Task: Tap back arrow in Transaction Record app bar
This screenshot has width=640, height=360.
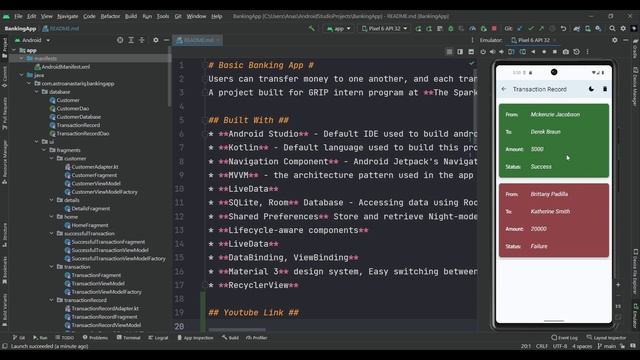Action: (x=504, y=89)
